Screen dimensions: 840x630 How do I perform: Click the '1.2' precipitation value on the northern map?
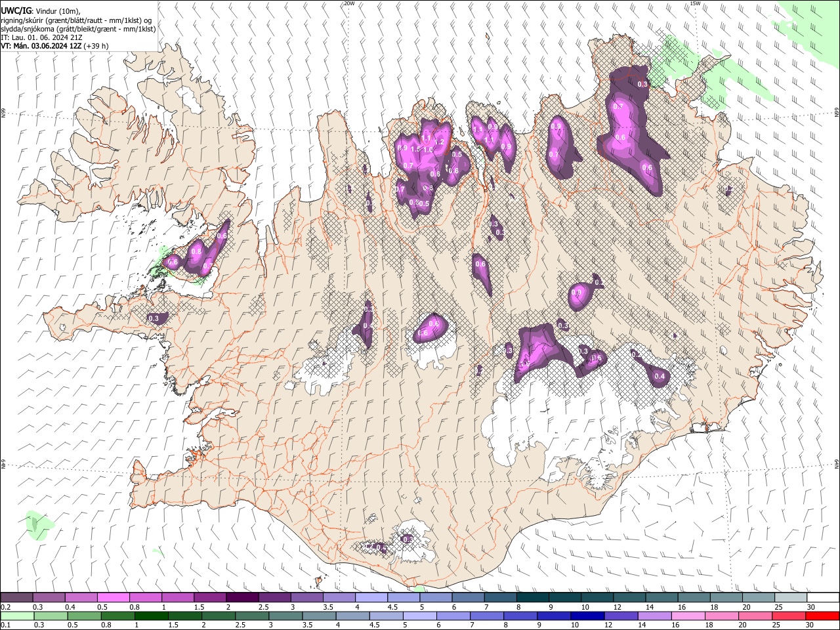[440, 142]
